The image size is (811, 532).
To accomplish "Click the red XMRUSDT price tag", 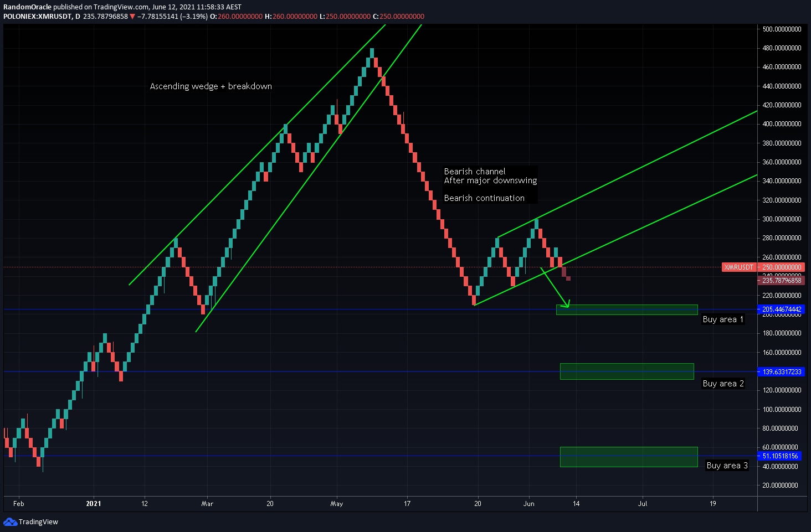I will click(739, 267).
